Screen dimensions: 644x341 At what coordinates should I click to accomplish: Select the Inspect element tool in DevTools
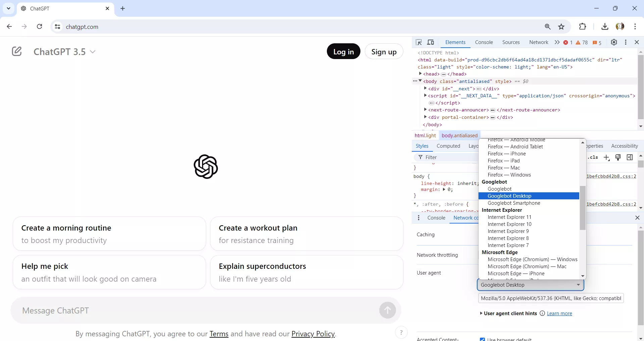418,42
